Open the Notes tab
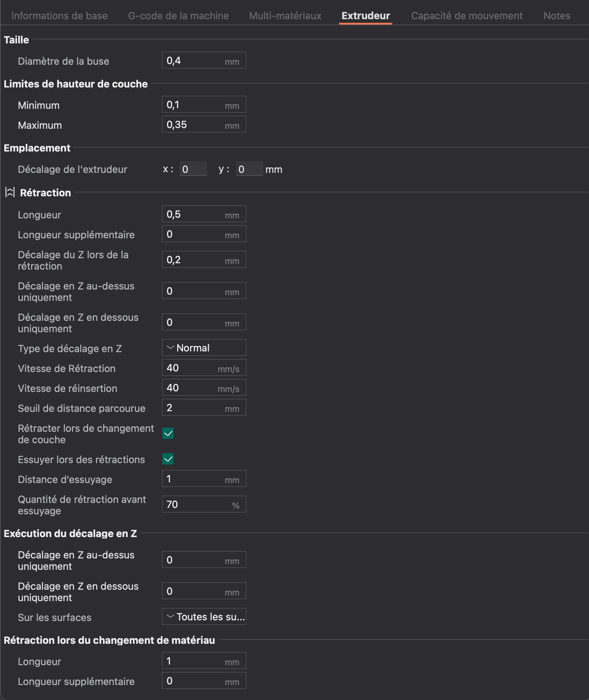This screenshot has height=700, width=589. click(557, 16)
